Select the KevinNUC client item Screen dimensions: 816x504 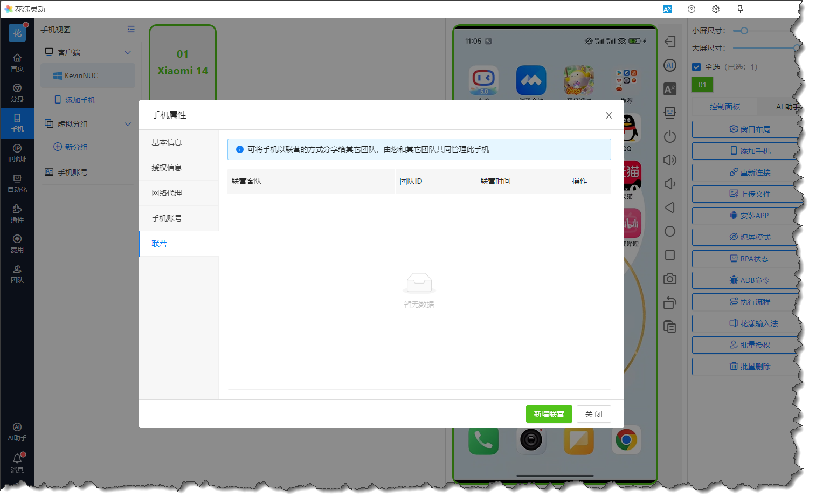click(x=88, y=75)
